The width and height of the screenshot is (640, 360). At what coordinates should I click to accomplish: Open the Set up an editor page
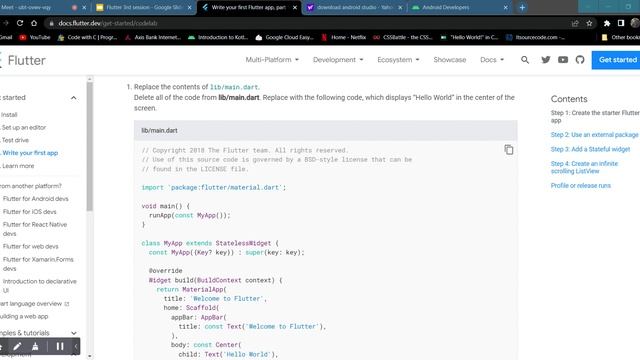click(24, 127)
